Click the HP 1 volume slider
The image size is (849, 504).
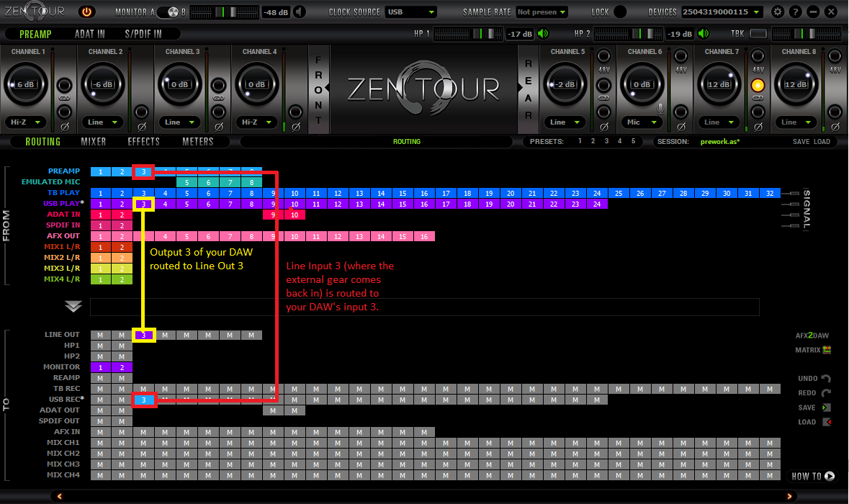point(468,34)
